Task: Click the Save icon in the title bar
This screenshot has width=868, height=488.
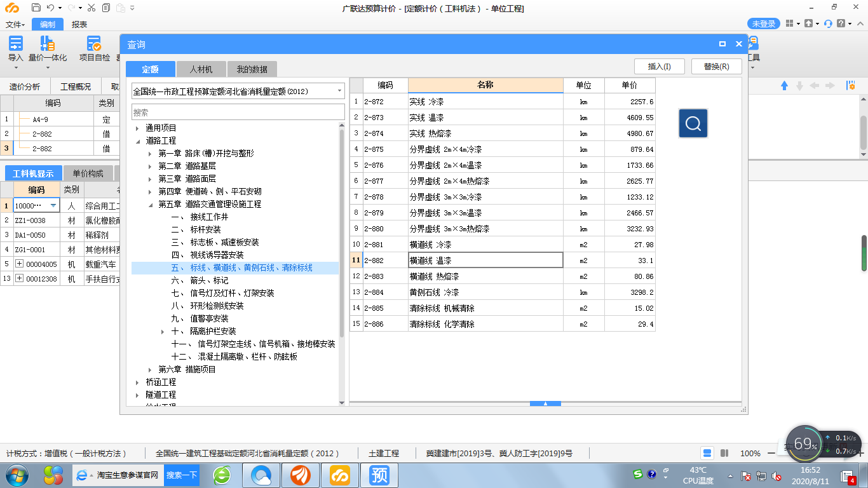Action: [x=36, y=8]
